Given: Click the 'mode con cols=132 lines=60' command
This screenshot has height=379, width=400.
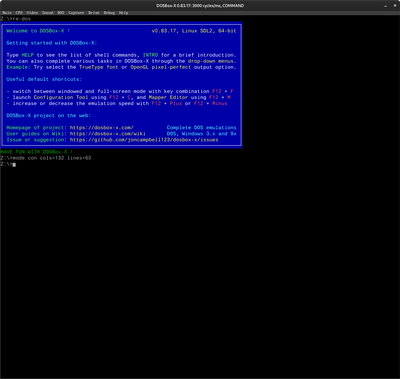Looking at the screenshot, I should (x=52, y=158).
